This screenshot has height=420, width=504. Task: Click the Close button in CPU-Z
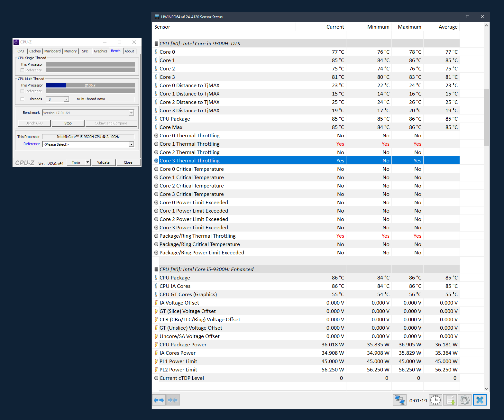[x=128, y=162]
